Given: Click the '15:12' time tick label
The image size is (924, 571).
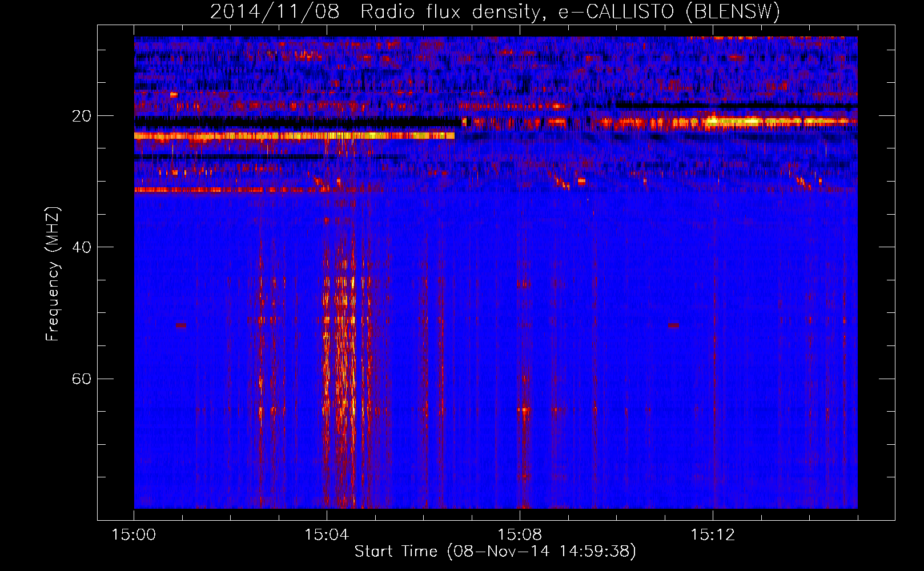Looking at the screenshot, I should point(713,535).
